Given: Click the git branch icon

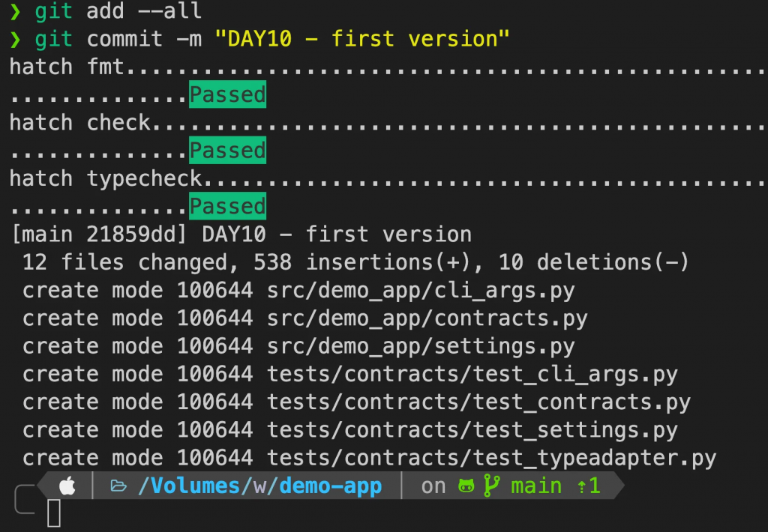Looking at the screenshot, I should [491, 486].
